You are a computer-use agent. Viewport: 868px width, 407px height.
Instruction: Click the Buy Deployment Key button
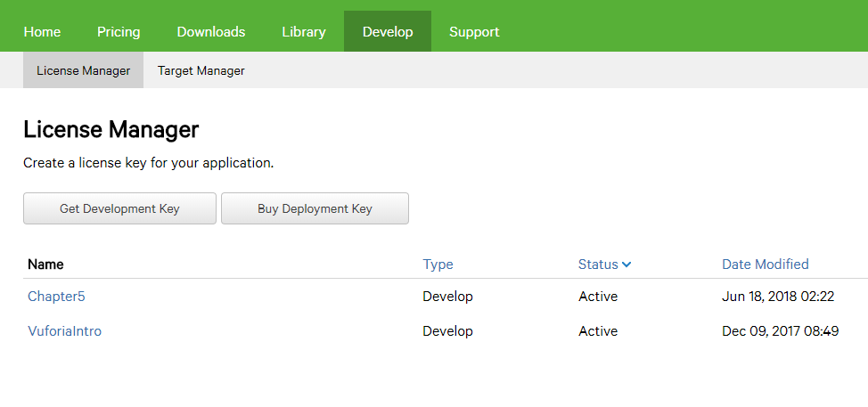[315, 208]
